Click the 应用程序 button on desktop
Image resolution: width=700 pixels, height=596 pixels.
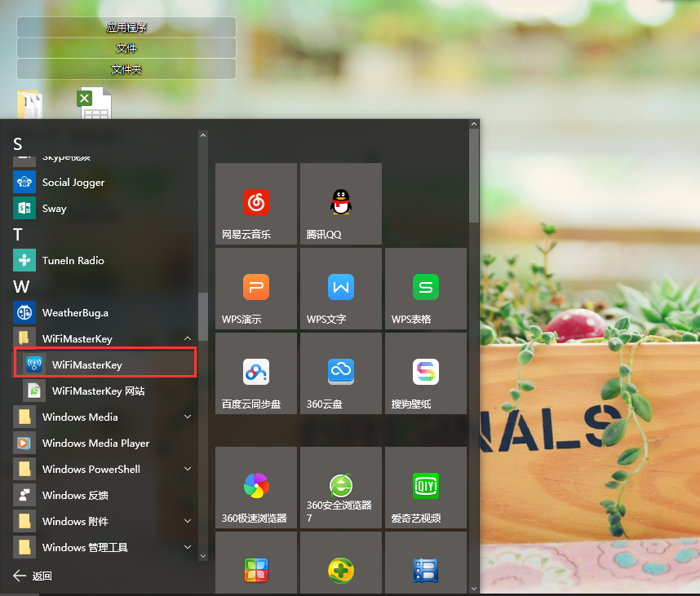pyautogui.click(x=126, y=27)
